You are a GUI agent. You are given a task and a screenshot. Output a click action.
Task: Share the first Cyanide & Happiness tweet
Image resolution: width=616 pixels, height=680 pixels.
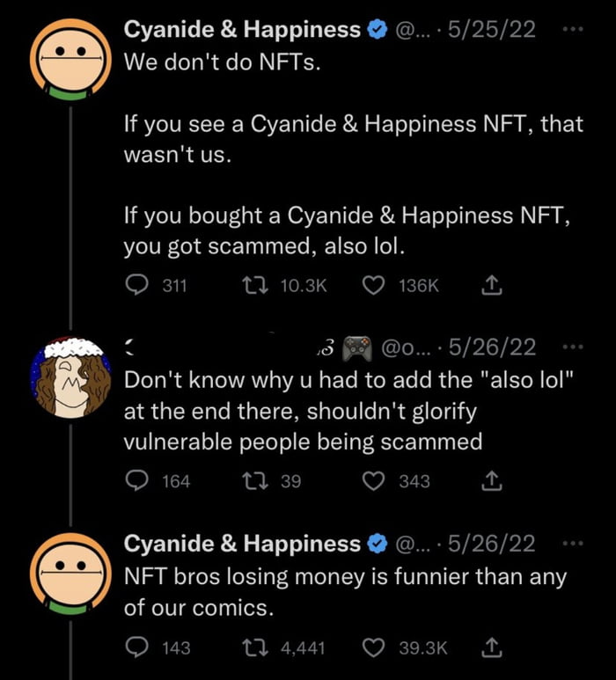[x=492, y=285]
